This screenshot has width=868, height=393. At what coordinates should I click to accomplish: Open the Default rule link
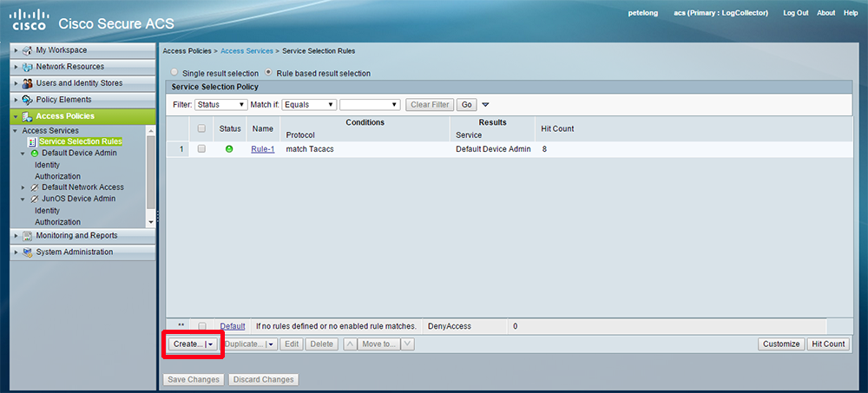pyautogui.click(x=233, y=326)
